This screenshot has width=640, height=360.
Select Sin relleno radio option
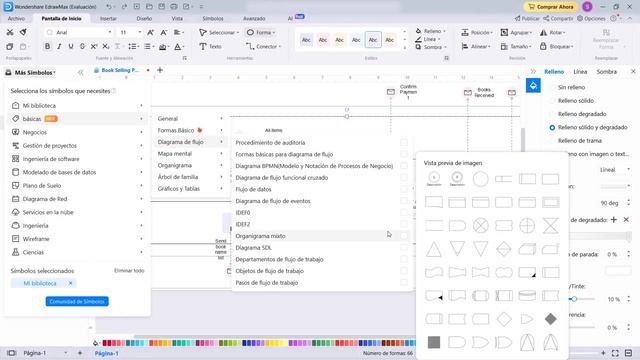552,87
